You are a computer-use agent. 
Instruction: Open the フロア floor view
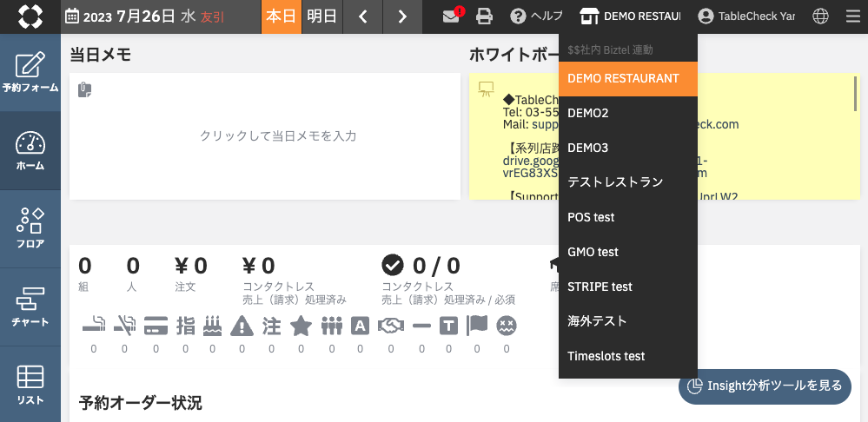pos(30,228)
